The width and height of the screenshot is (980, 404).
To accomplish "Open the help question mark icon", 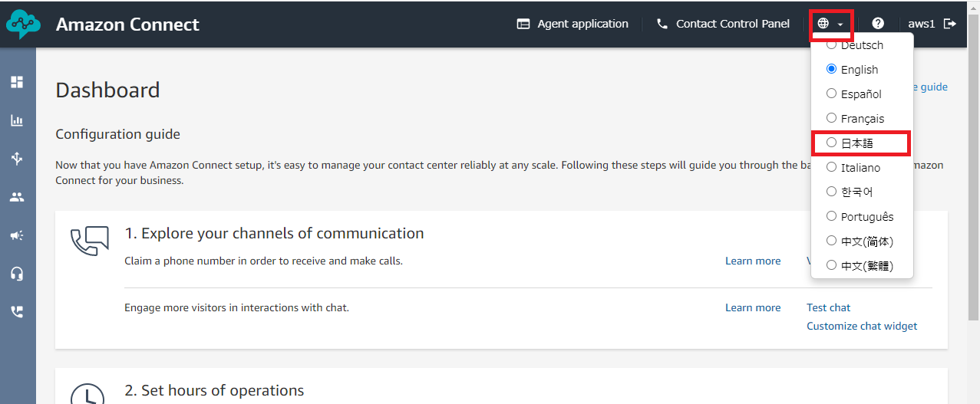I will pos(878,24).
